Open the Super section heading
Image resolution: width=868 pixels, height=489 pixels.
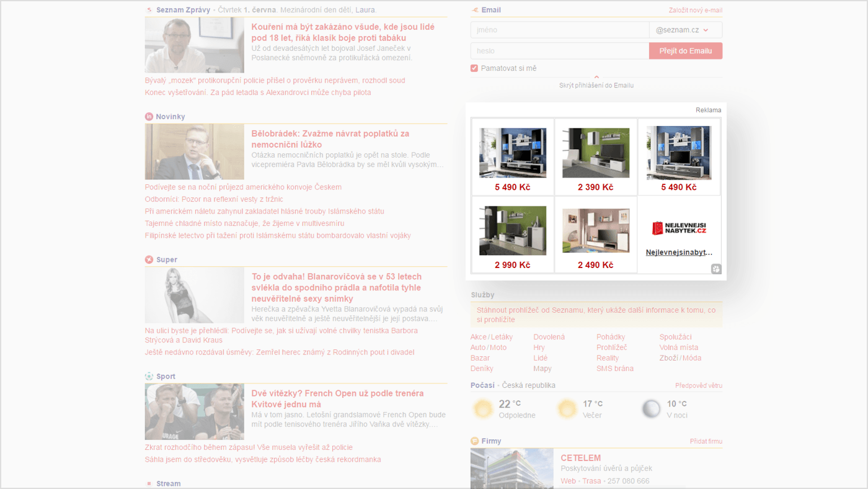pos(167,259)
